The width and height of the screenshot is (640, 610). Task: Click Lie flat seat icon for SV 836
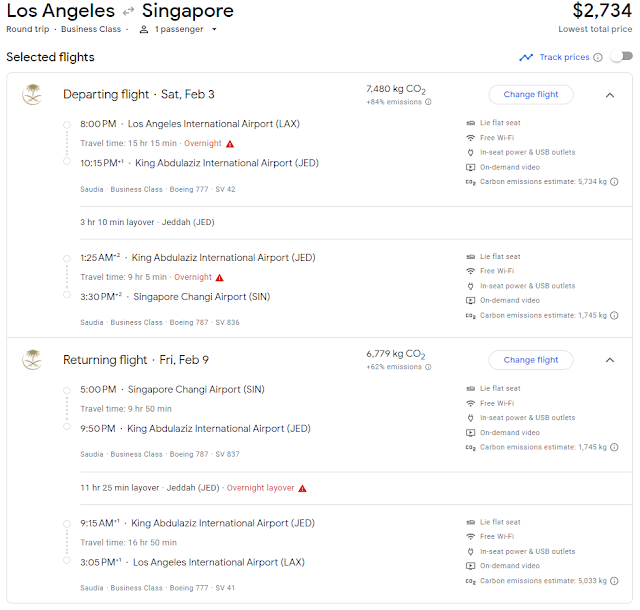[x=471, y=257]
